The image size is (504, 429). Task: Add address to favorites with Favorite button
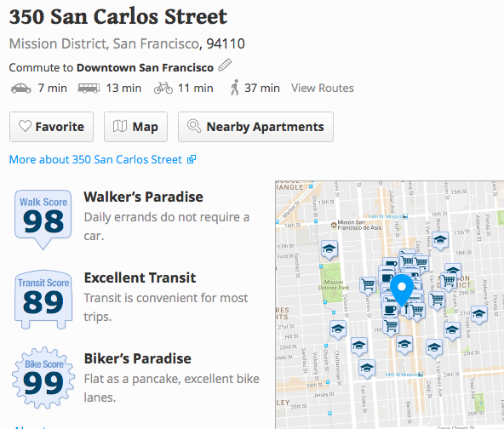coord(51,127)
